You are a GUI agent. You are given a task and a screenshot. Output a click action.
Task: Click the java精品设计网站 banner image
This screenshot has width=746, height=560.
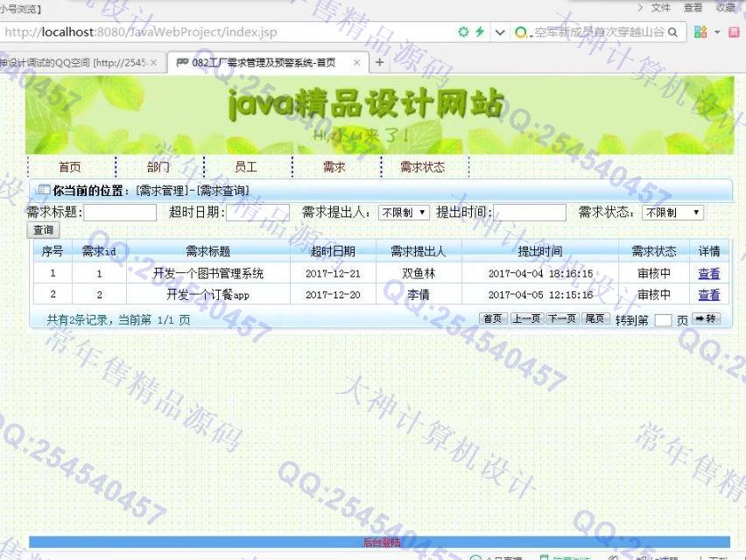[380, 115]
